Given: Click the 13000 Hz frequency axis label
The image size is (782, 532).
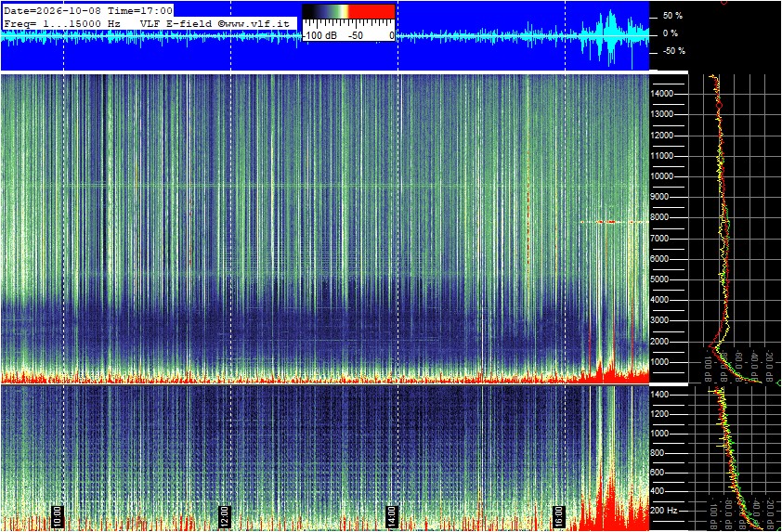Looking at the screenshot, I should point(662,114).
